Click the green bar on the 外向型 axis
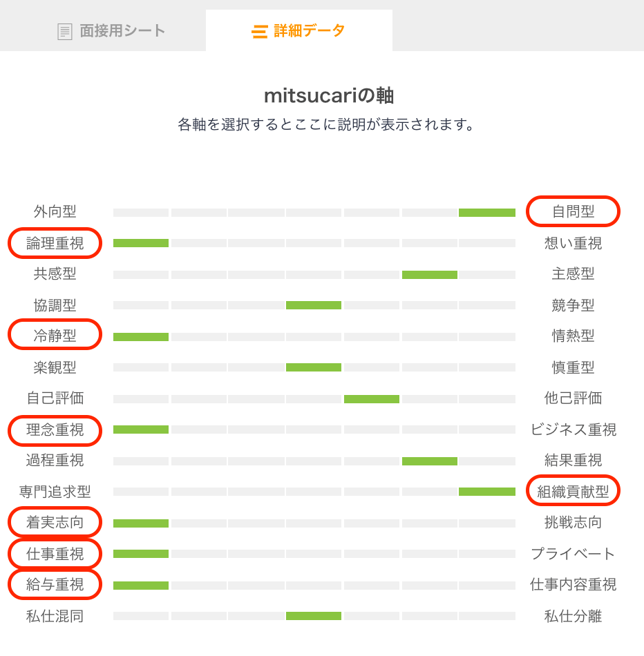The image size is (644, 656). pos(486,211)
